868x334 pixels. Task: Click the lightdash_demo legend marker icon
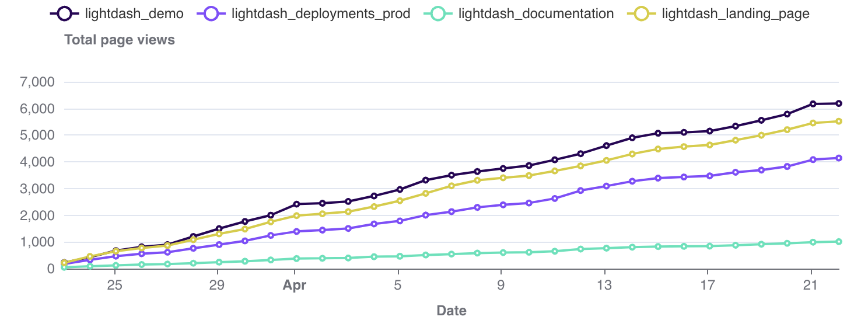click(65, 13)
